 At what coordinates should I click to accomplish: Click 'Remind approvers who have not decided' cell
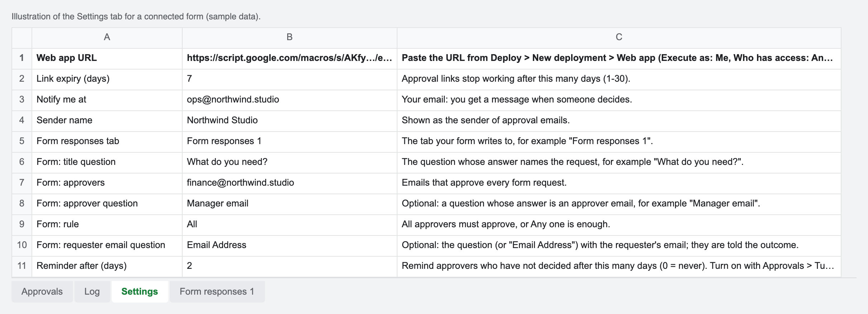click(619, 266)
